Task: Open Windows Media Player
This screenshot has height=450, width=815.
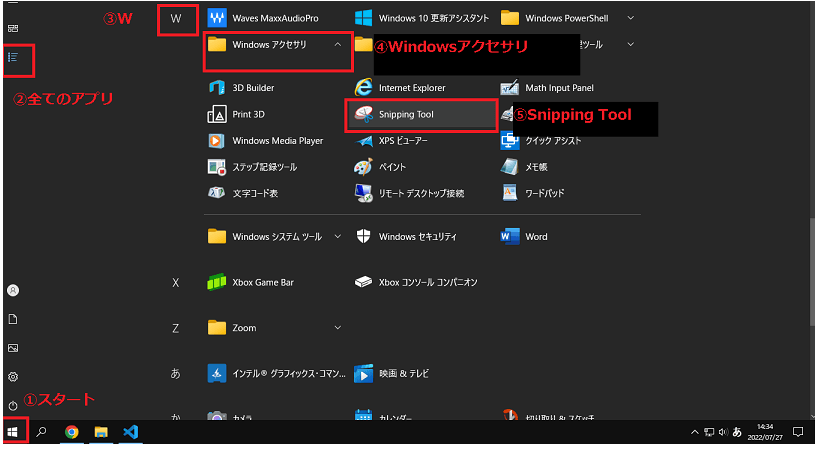Action: pos(265,141)
